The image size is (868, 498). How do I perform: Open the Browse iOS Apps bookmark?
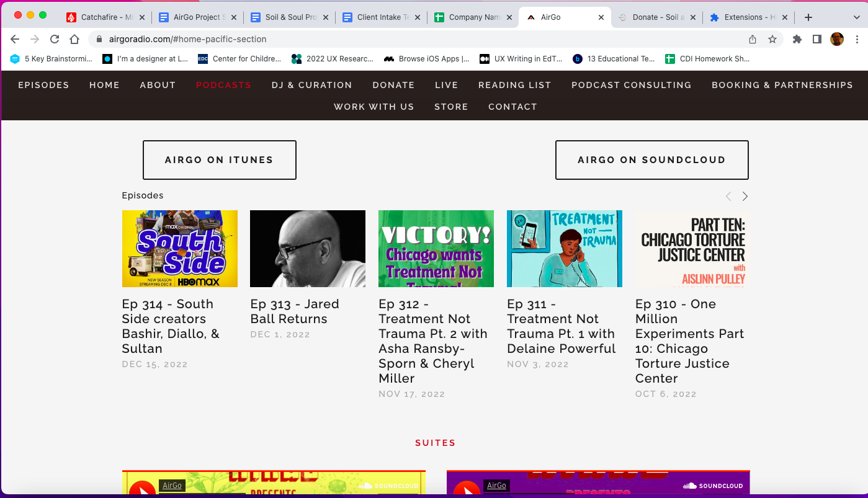click(x=427, y=59)
